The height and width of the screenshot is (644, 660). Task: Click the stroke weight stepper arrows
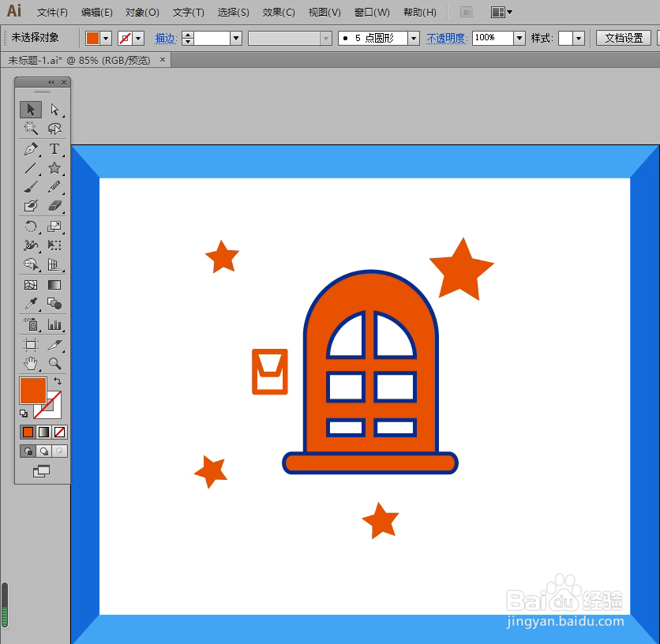click(x=188, y=39)
